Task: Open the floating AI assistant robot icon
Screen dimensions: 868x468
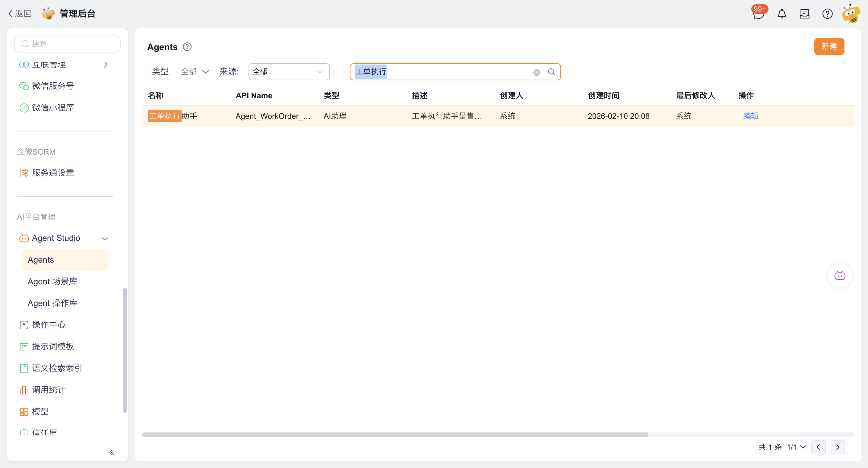Action: 840,275
